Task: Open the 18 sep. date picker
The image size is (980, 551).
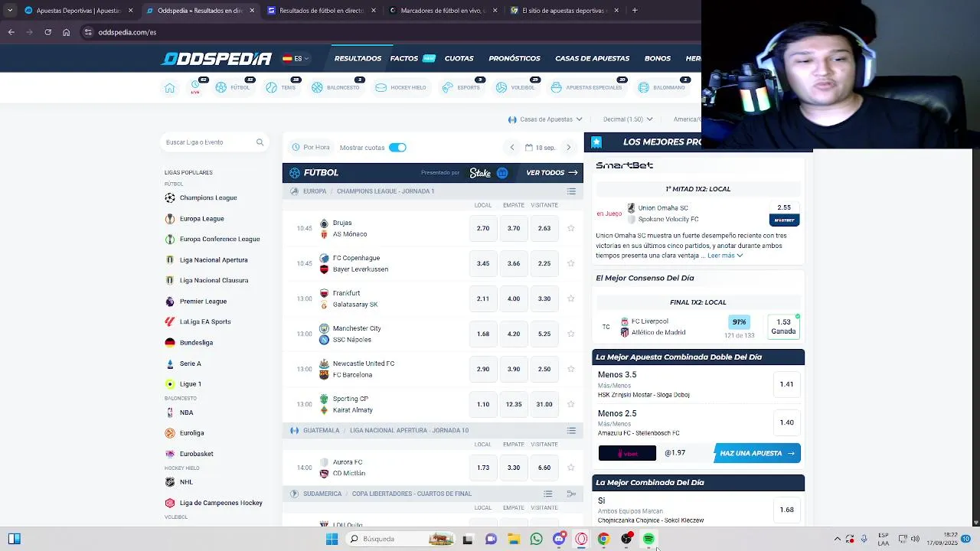Action: coord(541,148)
